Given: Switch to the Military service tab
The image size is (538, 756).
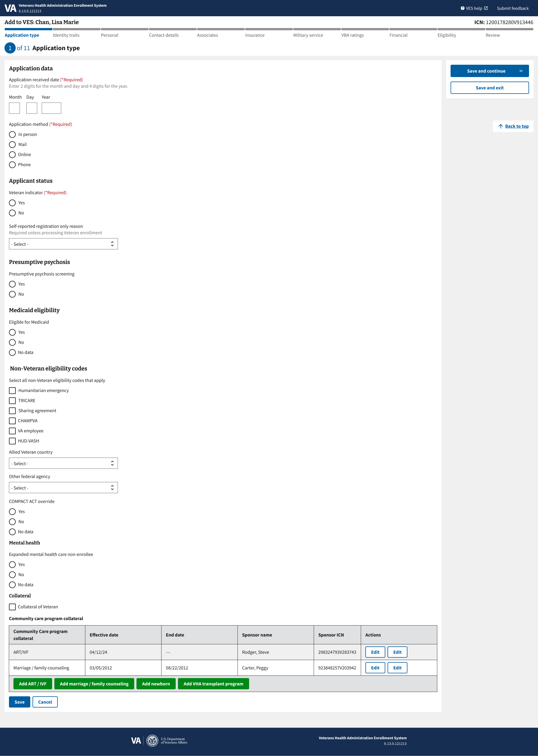Looking at the screenshot, I should 308,35.
